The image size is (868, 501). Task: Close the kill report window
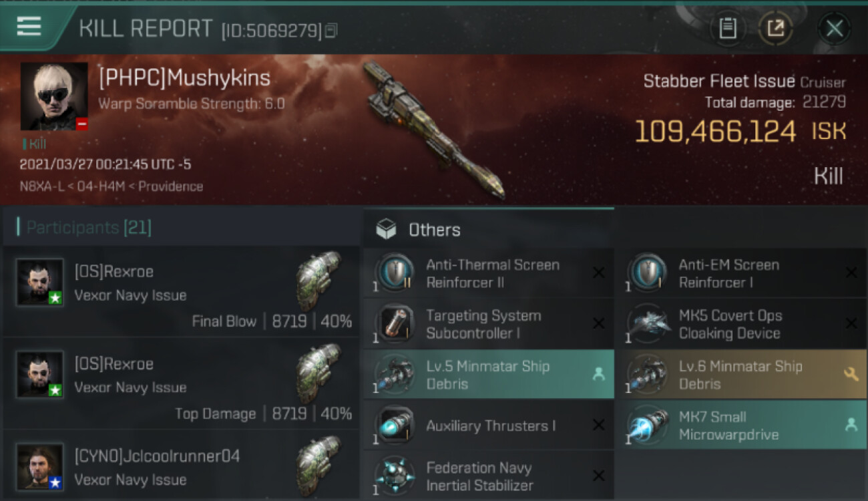pos(835,28)
